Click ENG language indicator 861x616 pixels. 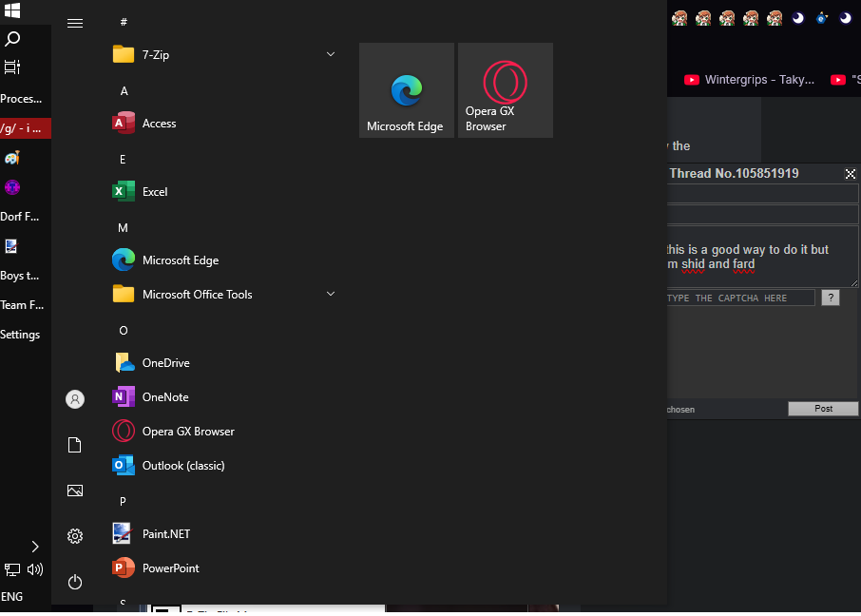12,596
